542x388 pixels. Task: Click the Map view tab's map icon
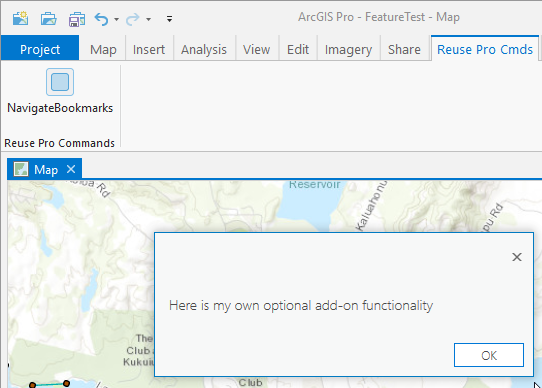(x=21, y=169)
